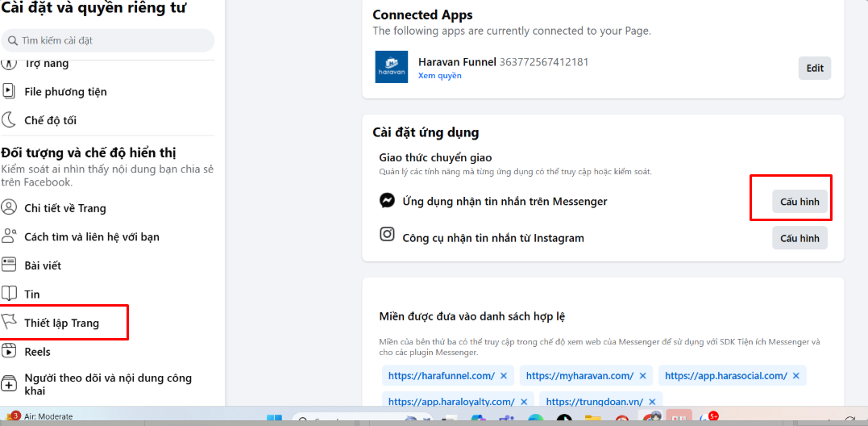Open Chi tiết về Trang menu item
Screen dimensions: 868x426
tap(64, 208)
